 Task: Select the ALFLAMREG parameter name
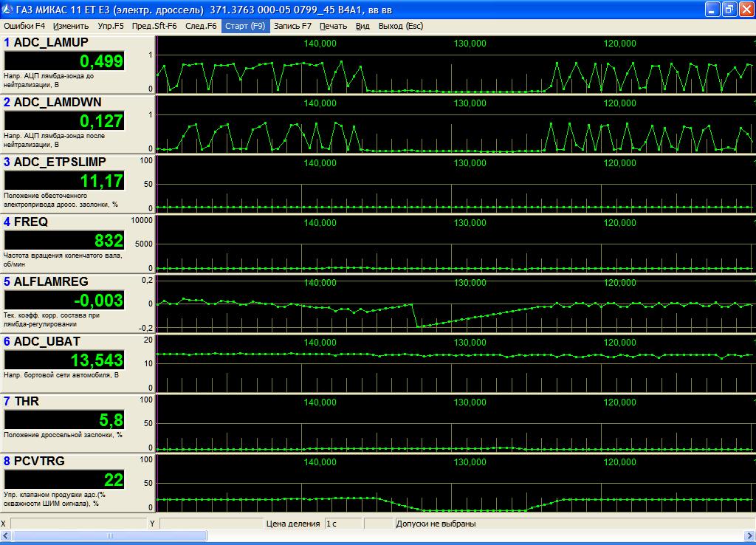point(51,281)
